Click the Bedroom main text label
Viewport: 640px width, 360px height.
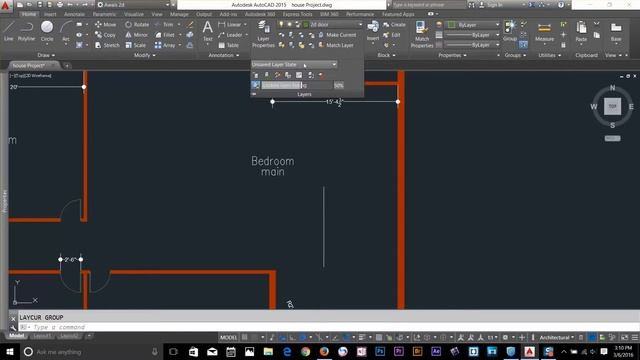[x=273, y=166]
